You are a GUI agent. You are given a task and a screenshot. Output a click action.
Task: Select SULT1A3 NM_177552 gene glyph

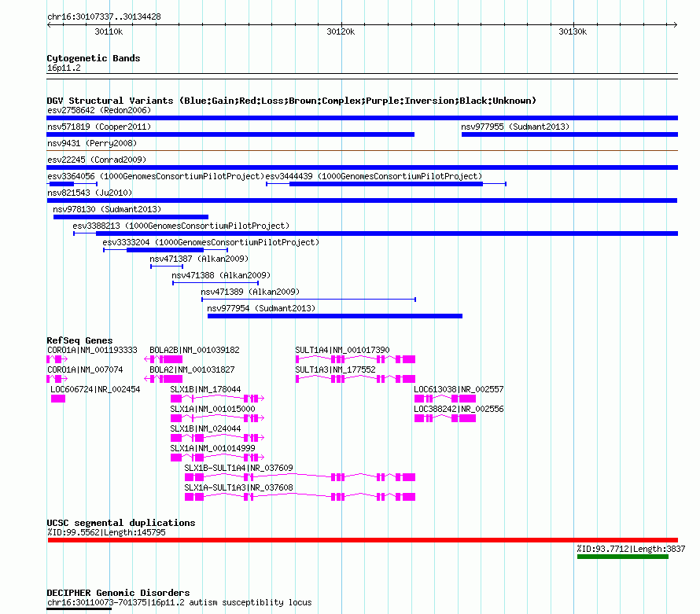356,379
